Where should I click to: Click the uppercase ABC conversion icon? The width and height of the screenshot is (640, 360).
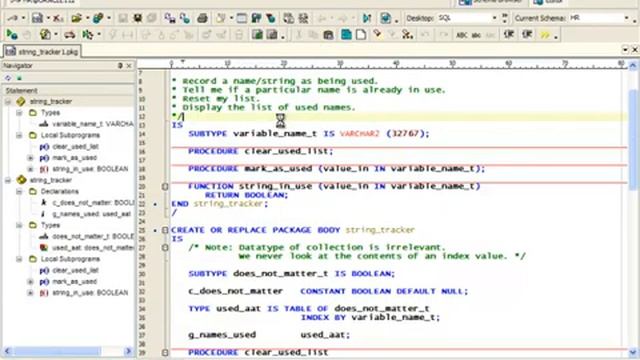pyautogui.click(x=462, y=35)
